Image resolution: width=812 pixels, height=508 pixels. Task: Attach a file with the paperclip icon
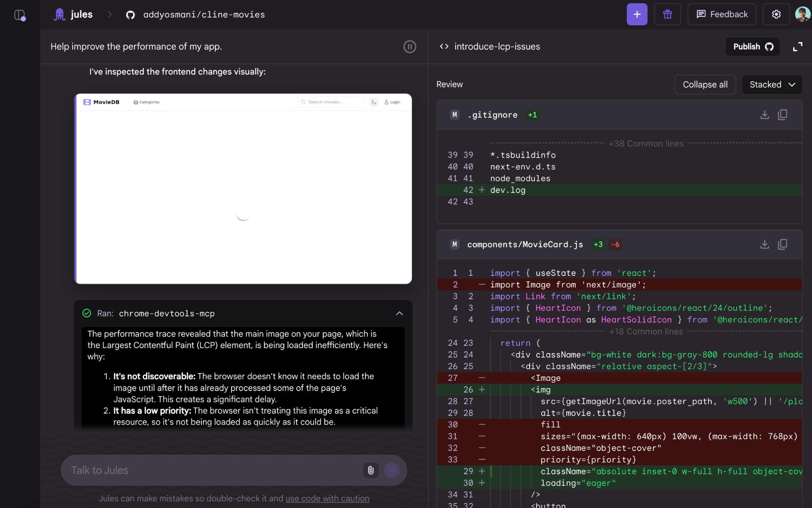[371, 470]
